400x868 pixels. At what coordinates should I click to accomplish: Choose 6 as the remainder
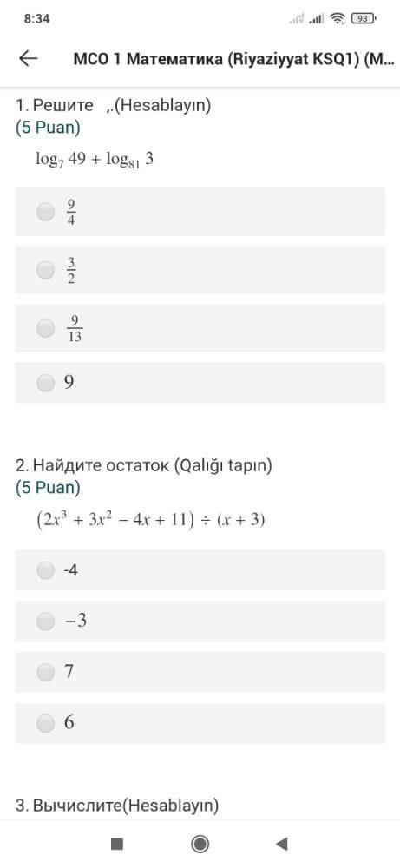coord(200,723)
